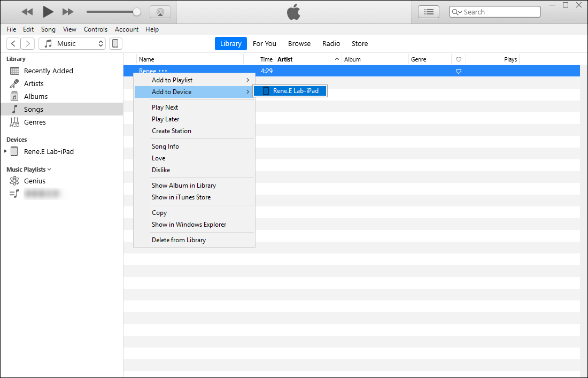Viewport: 588px width, 378px height.
Task: Choose Song Info in context menu
Action: pyautogui.click(x=195, y=146)
